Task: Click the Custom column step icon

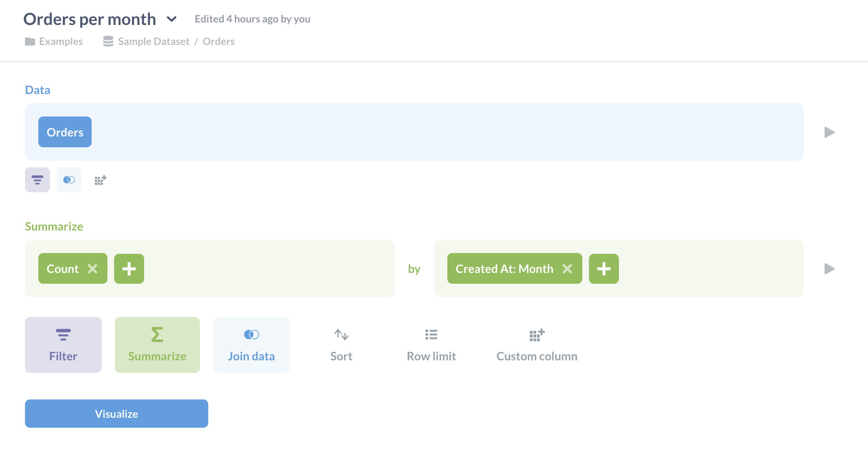Action: tap(536, 335)
